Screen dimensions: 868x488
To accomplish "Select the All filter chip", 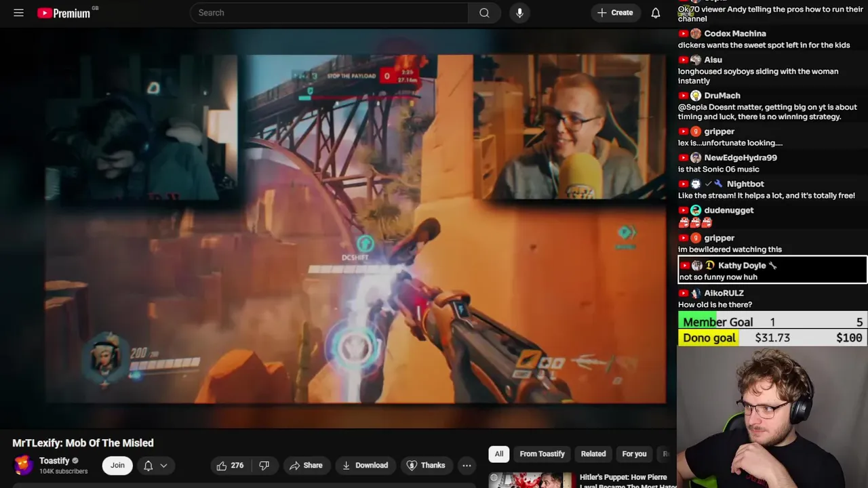I will (499, 454).
